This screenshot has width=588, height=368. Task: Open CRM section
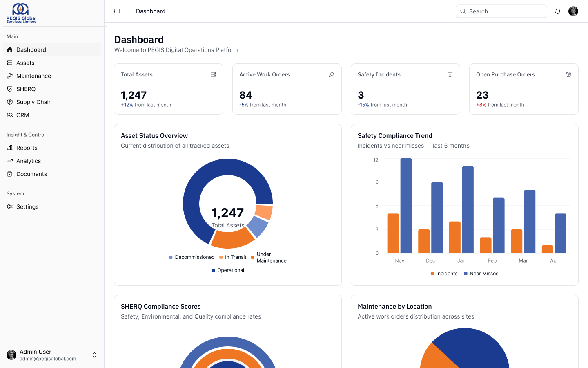pyautogui.click(x=52, y=115)
